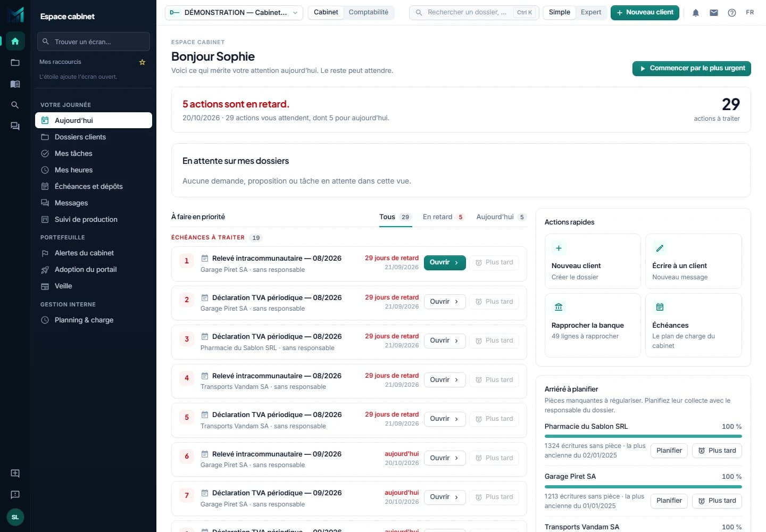Click Ouvrir for item 6 Relevé intracommunautaire 09/2026
Screen dimensions: 766x532
pos(445,458)
